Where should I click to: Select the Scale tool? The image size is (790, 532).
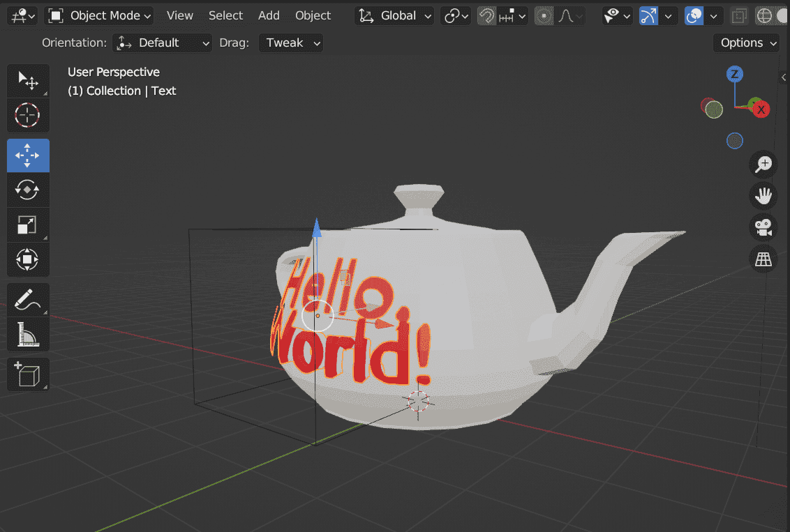[28, 225]
